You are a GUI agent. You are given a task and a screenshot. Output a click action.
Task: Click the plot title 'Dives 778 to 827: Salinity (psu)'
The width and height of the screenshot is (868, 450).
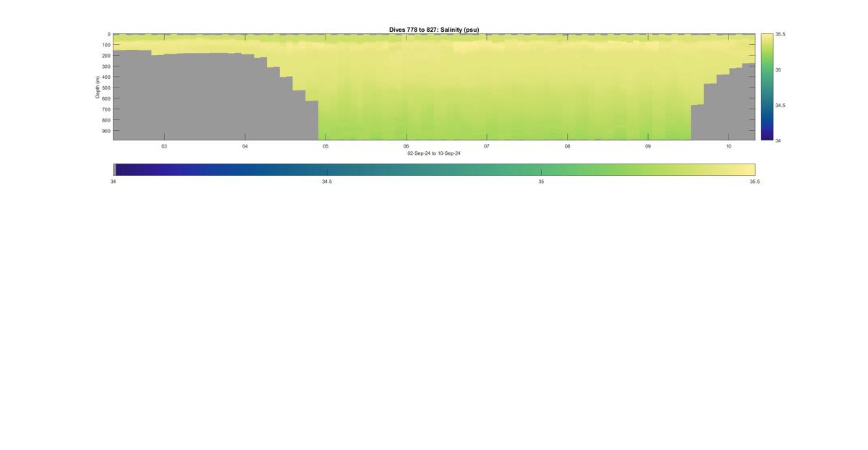click(434, 30)
